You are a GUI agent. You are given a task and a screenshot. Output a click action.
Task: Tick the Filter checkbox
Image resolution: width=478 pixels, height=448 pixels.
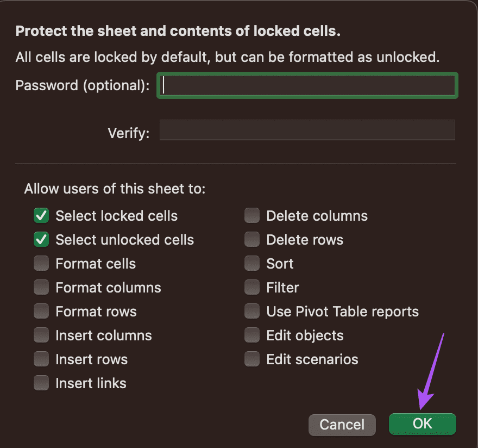252,287
